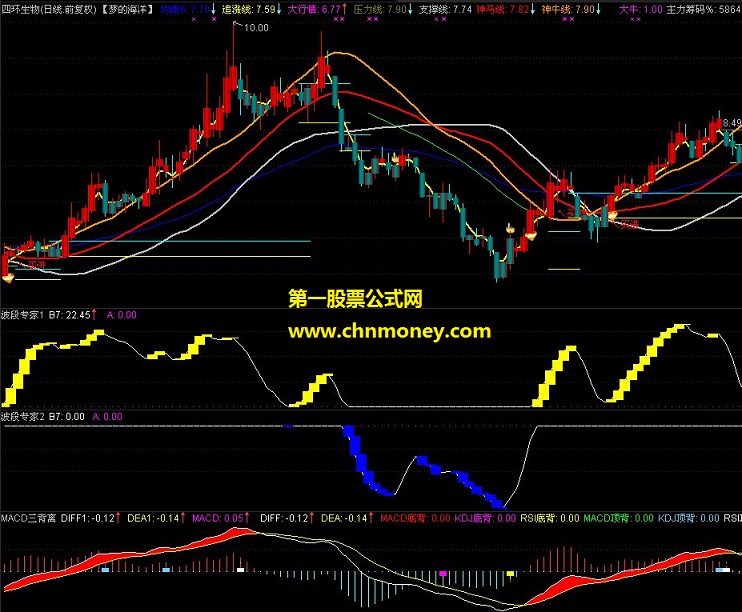
Task: Click the magenta divergence block in MACD panel
Action: click(443, 574)
